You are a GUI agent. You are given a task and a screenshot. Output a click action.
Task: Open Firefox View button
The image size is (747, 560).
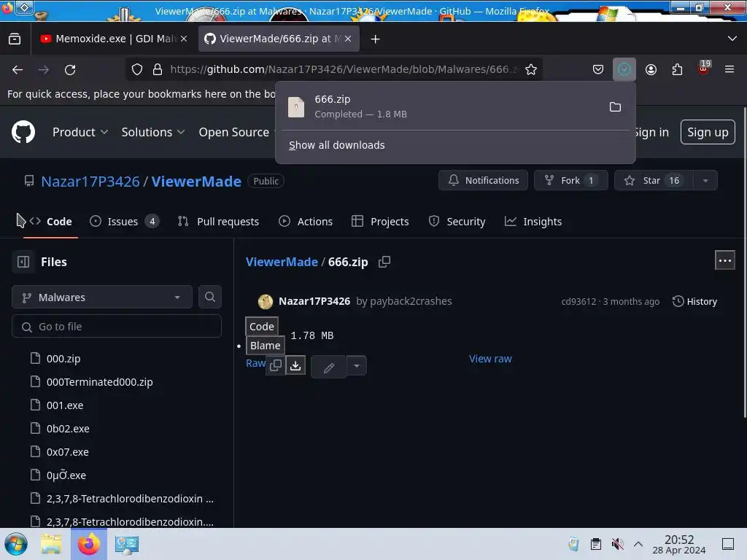[x=15, y=39]
